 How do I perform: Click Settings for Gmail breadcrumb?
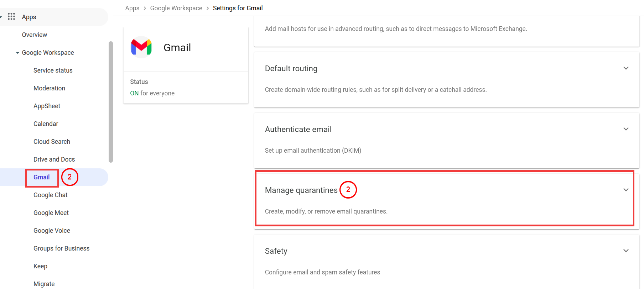[x=238, y=8]
